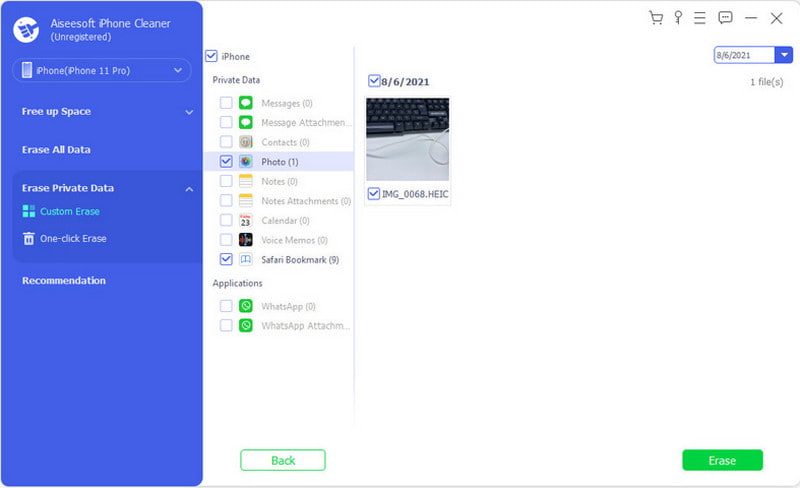Click the feedback chat icon

point(726,18)
